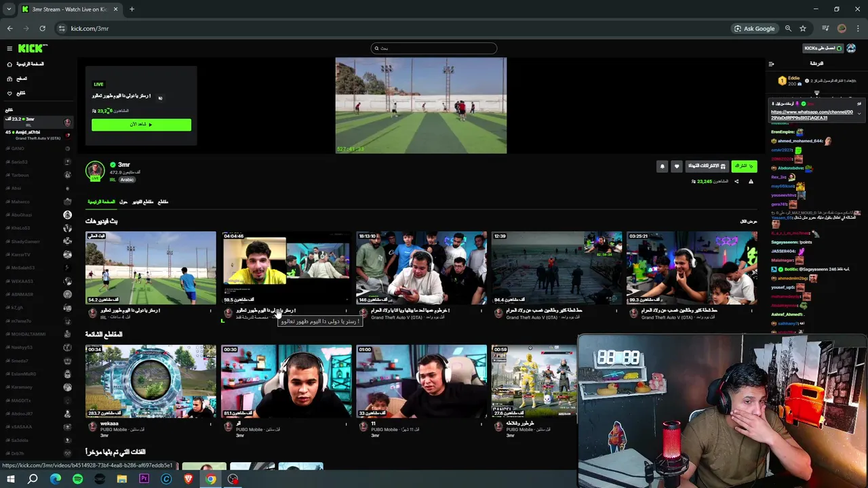The width and height of the screenshot is (868, 488).
Task: Open Brave browser from the taskbar
Action: (189, 479)
